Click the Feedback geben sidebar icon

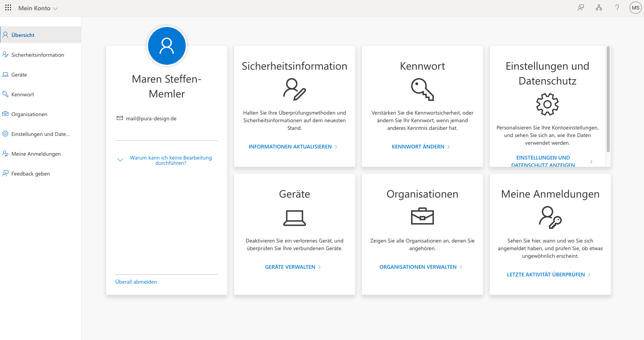tap(5, 173)
